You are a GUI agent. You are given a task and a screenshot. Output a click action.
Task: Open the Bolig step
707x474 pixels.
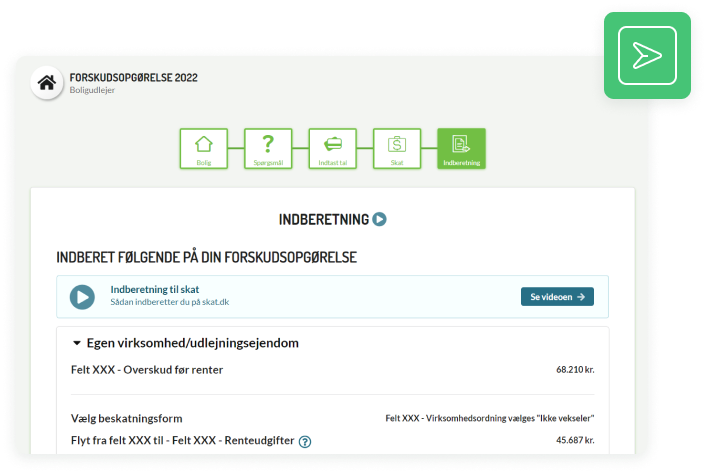click(204, 149)
